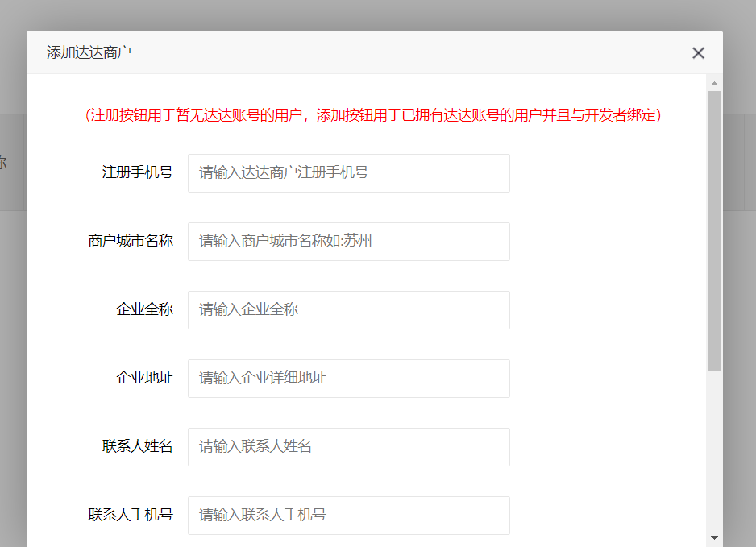Click the 添加达达商户 dialog title

click(x=89, y=52)
